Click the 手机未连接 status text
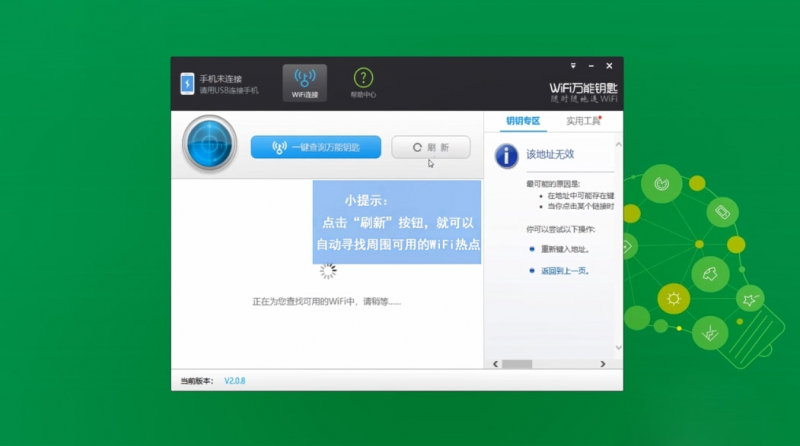 (x=220, y=79)
